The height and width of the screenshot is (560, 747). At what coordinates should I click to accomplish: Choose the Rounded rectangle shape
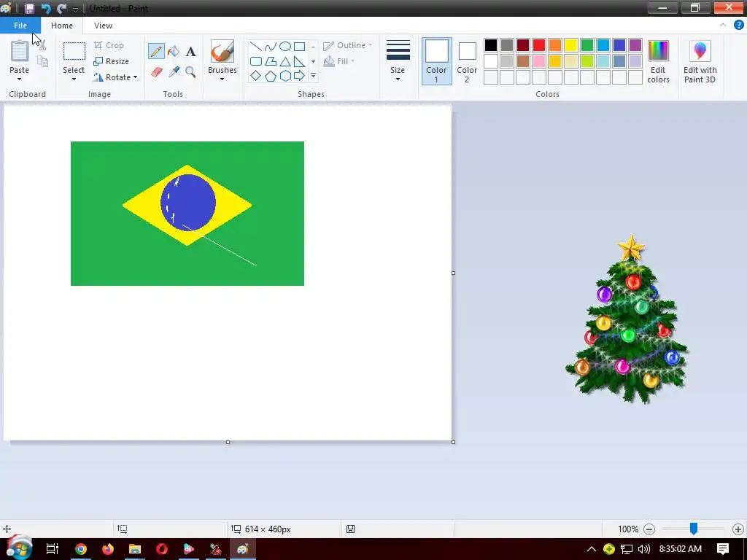[x=256, y=61]
